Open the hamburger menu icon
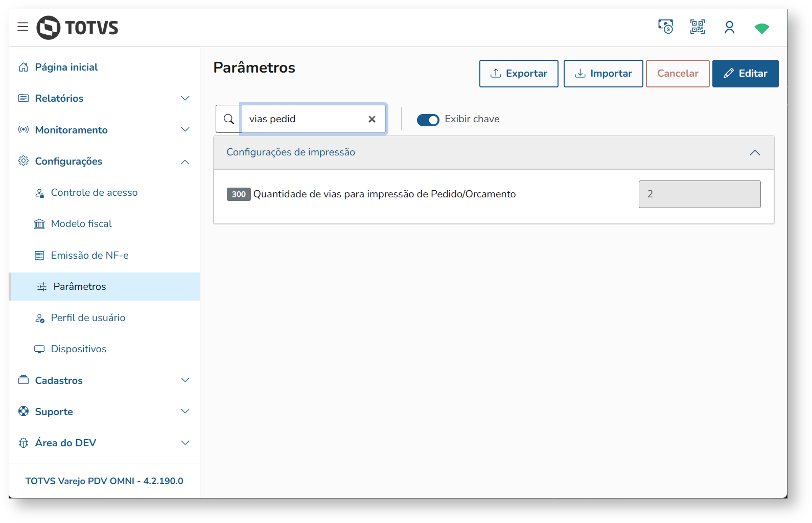The height and width of the screenshot is (523, 812). point(22,27)
